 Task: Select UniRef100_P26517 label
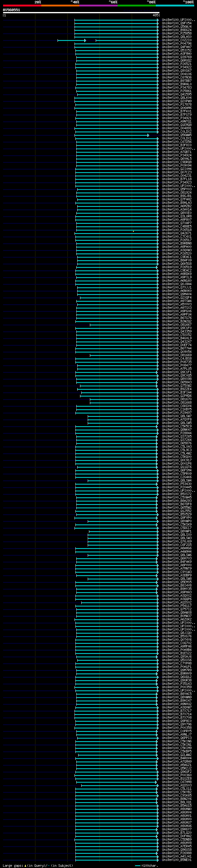coord(176,240)
